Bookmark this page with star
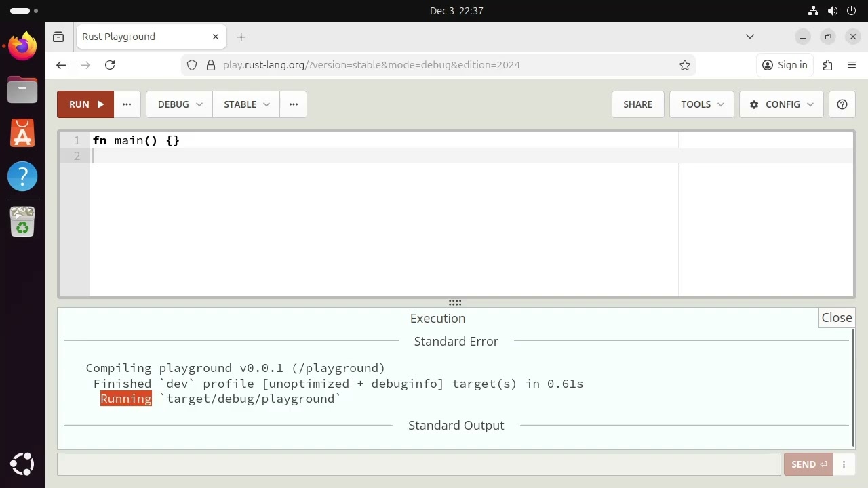Image resolution: width=868 pixels, height=488 pixels. 685,65
